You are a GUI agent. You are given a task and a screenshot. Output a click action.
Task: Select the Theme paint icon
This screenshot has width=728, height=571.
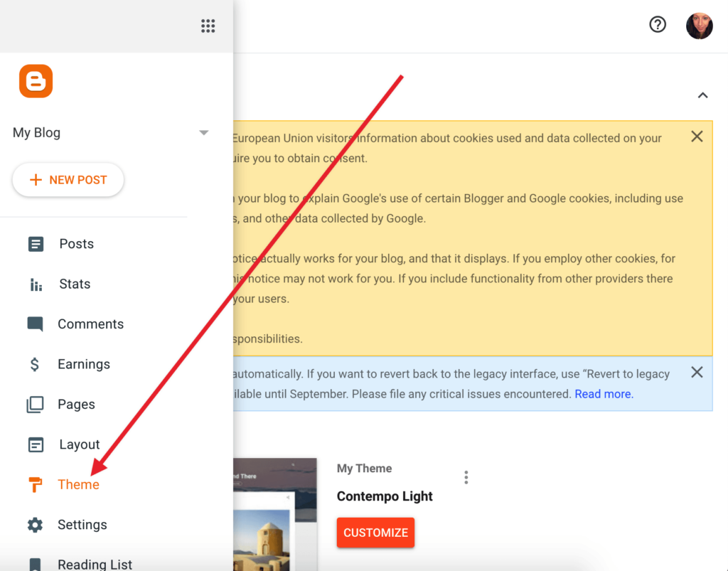tap(36, 484)
